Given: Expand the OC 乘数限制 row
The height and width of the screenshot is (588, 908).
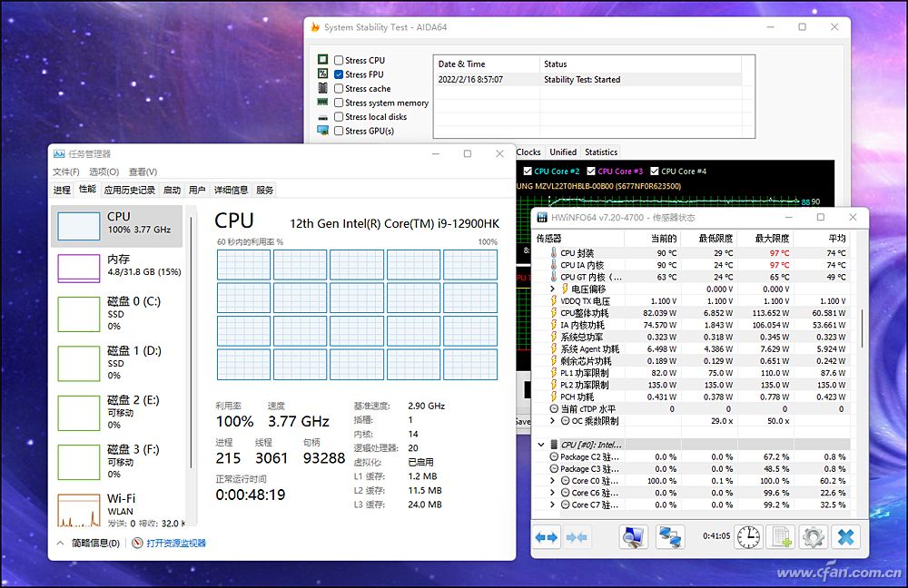Looking at the screenshot, I should [552, 421].
